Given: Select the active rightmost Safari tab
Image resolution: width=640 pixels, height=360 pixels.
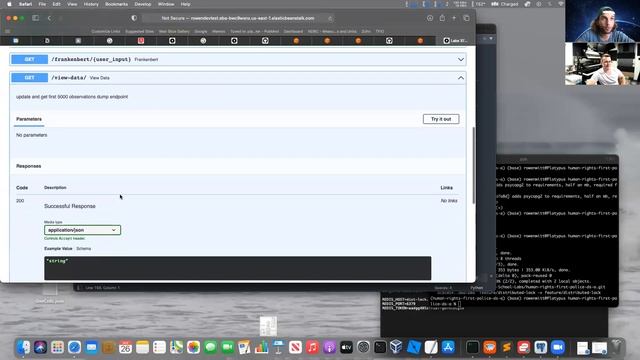Looking at the screenshot, I should [x=455, y=41].
